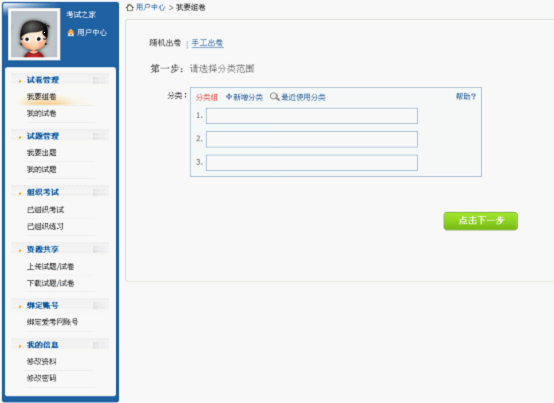
Task: Focus the first category input field
Action: (312, 116)
